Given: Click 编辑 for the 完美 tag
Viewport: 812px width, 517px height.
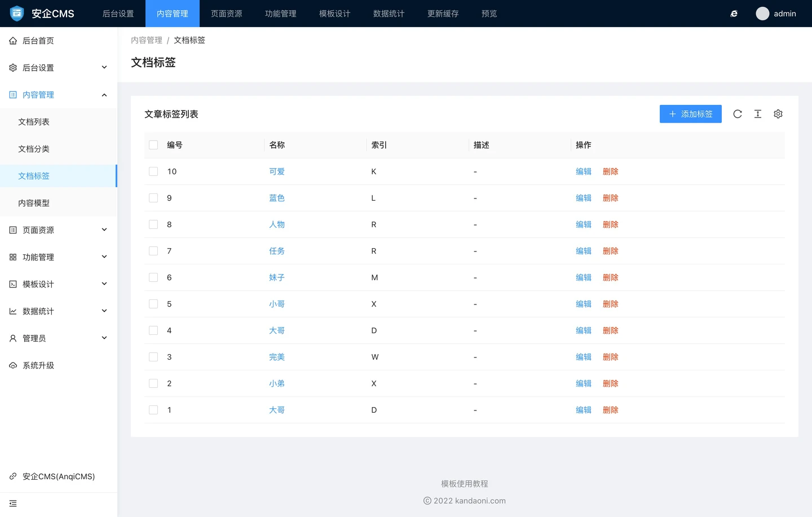Looking at the screenshot, I should click(583, 357).
